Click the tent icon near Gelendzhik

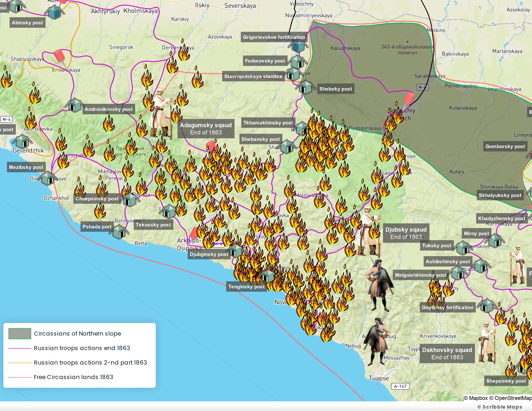click(22, 141)
